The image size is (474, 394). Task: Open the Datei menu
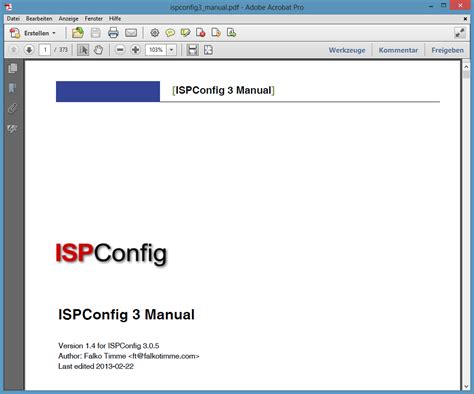coord(13,19)
